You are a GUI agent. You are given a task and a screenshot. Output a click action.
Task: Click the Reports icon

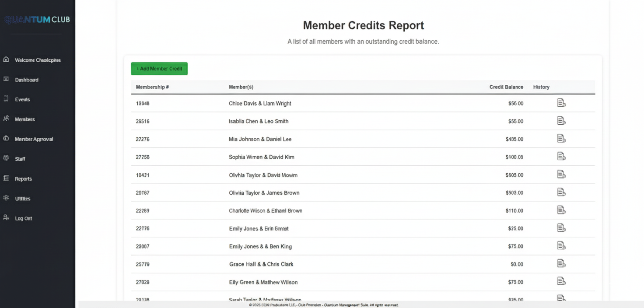(6, 178)
